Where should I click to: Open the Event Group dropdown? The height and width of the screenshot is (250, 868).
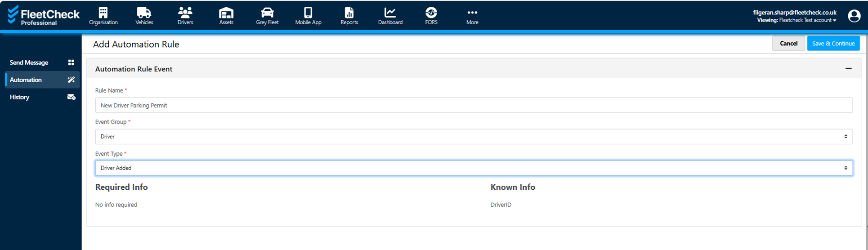(x=474, y=137)
